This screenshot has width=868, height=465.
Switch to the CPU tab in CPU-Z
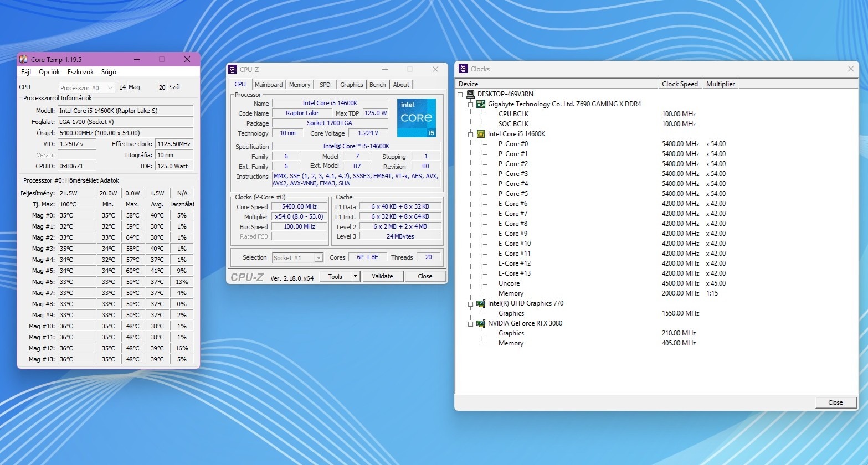tap(240, 84)
